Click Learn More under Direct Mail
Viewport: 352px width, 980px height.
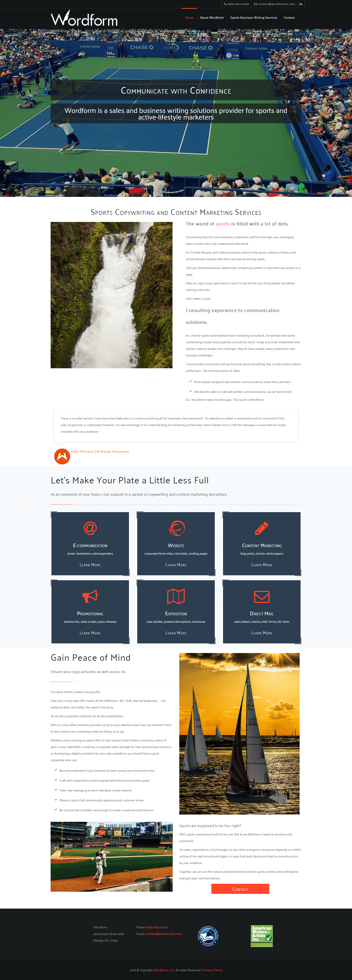[262, 633]
